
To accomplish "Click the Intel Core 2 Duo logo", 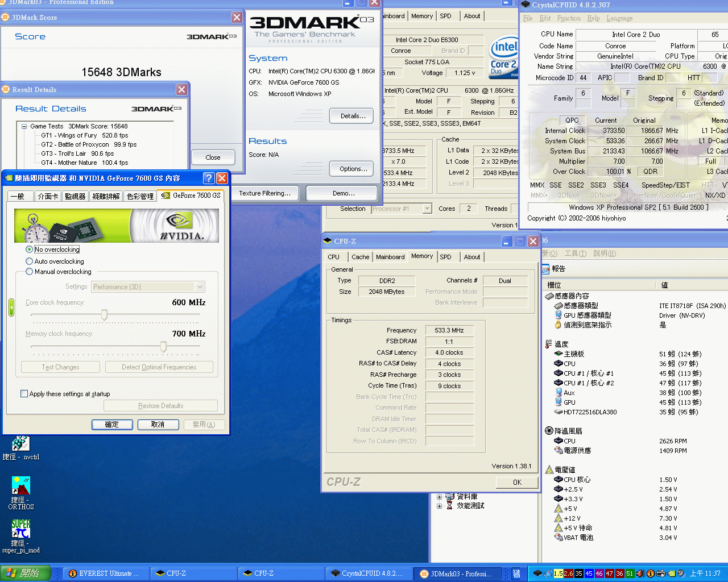I will pos(504,57).
